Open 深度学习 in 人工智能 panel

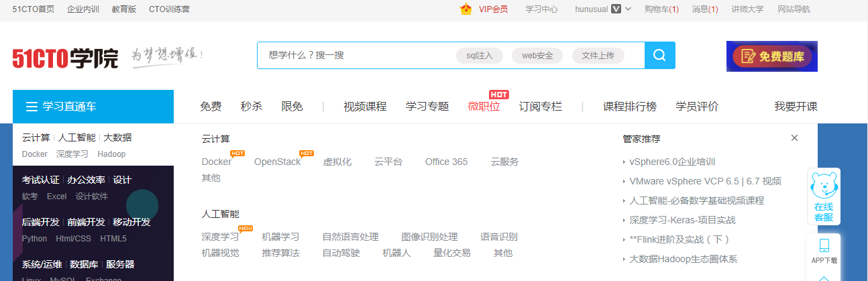click(x=220, y=237)
